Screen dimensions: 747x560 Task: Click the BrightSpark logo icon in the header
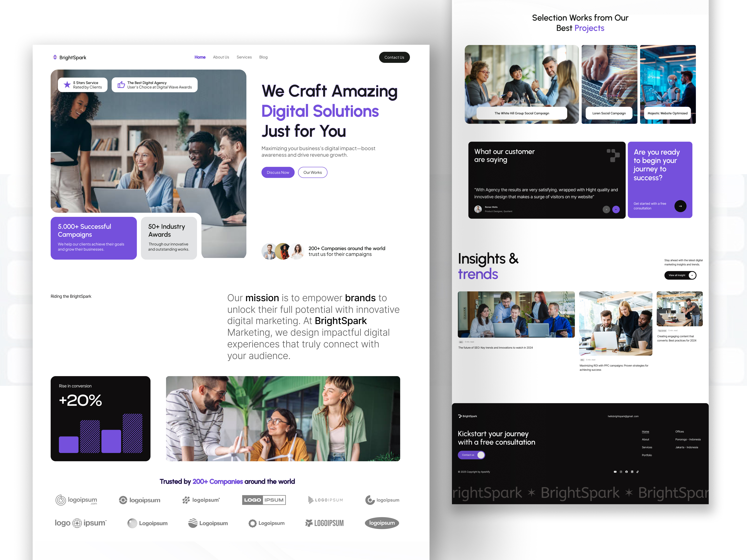pos(55,57)
